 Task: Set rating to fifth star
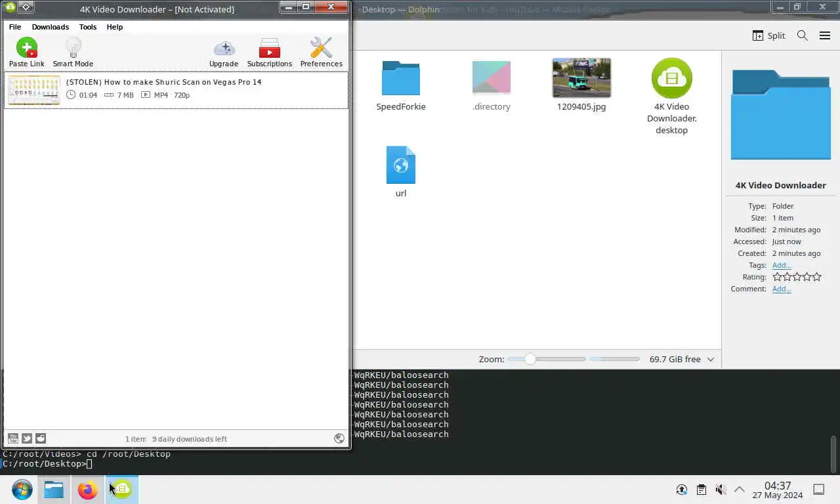(817, 277)
